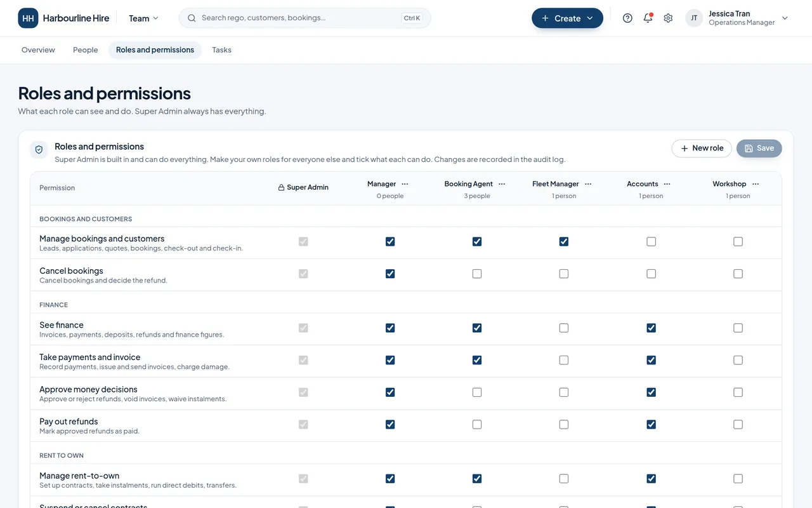Tick Pay out refunds for Fleet Manager

coord(564,425)
